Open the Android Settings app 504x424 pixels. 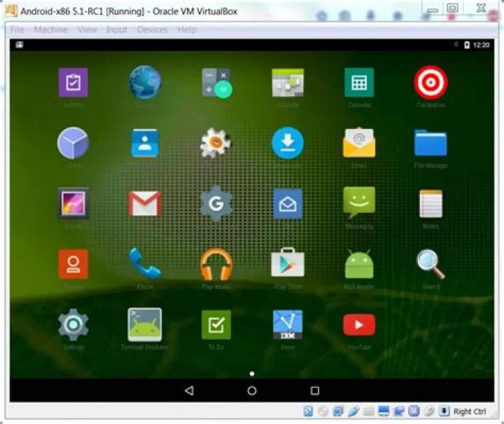pyautogui.click(x=73, y=324)
